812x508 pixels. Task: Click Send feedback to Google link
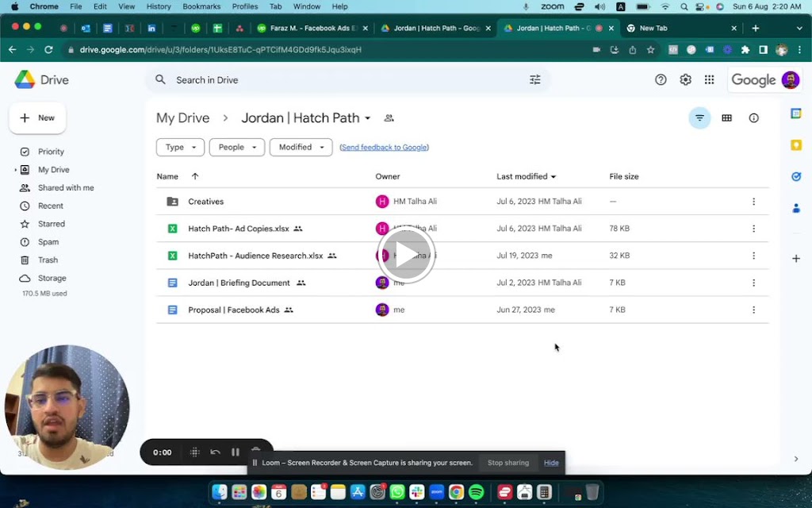point(385,147)
